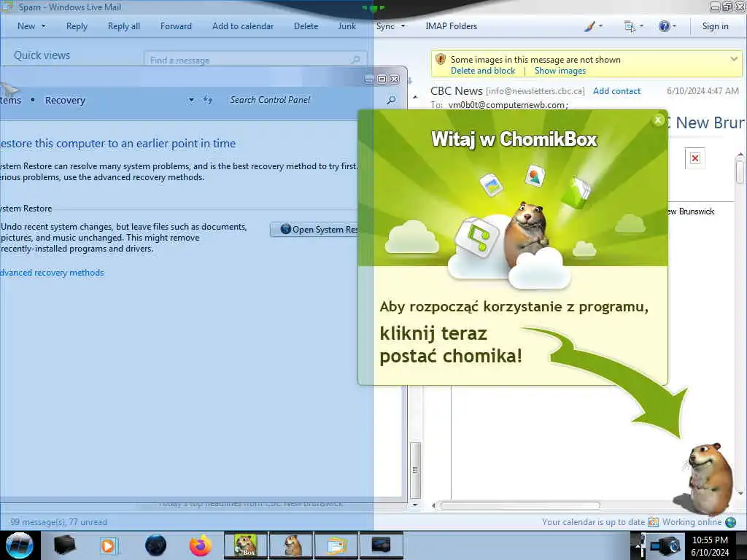Click recipient vm0b0t@computernewb.com

(x=507, y=105)
